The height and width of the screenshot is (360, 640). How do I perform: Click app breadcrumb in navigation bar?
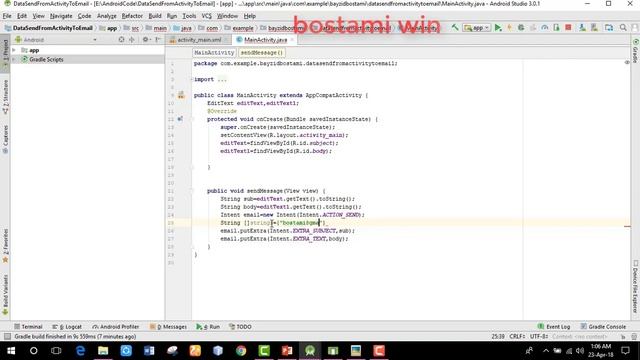(x=108, y=28)
